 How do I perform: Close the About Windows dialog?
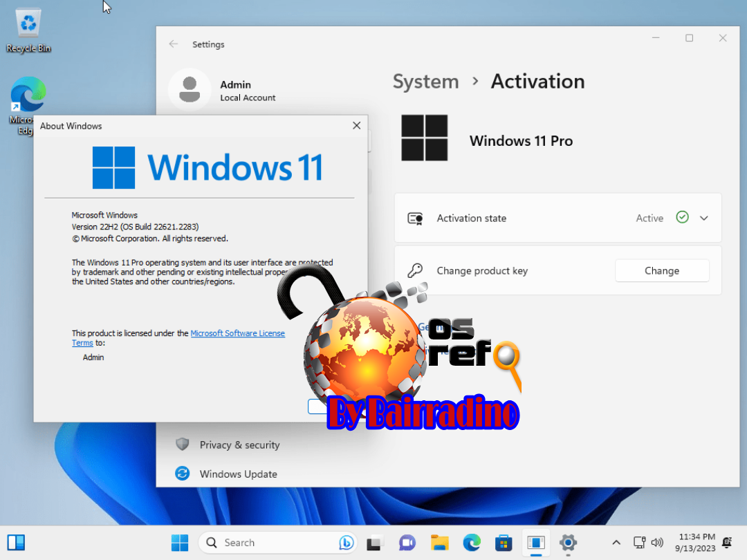tap(356, 126)
